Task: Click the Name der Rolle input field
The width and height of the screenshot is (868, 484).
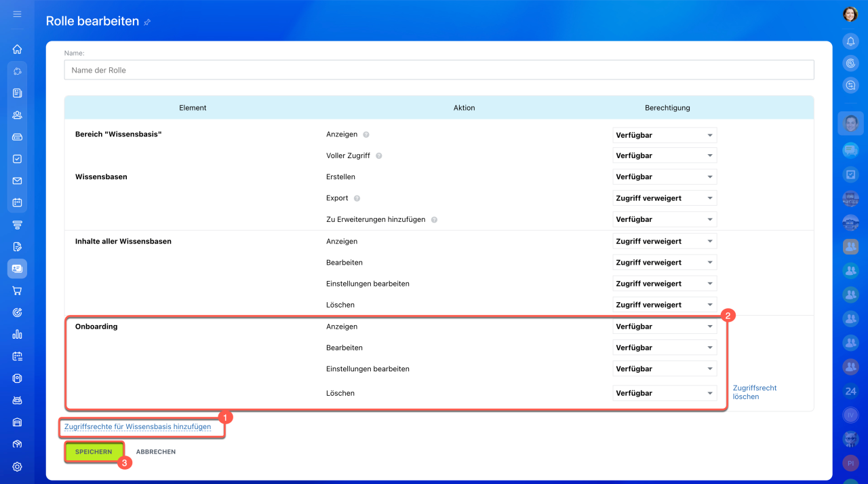Action: click(x=439, y=70)
